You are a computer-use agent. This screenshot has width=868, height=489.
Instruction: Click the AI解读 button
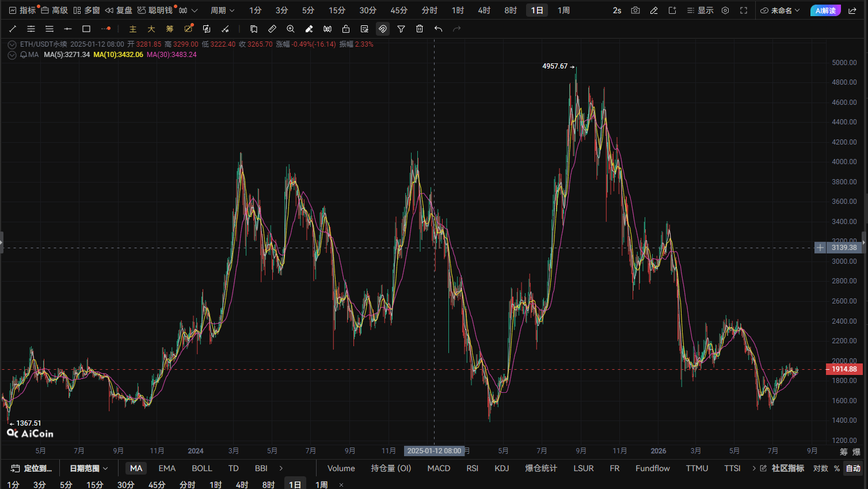(825, 10)
